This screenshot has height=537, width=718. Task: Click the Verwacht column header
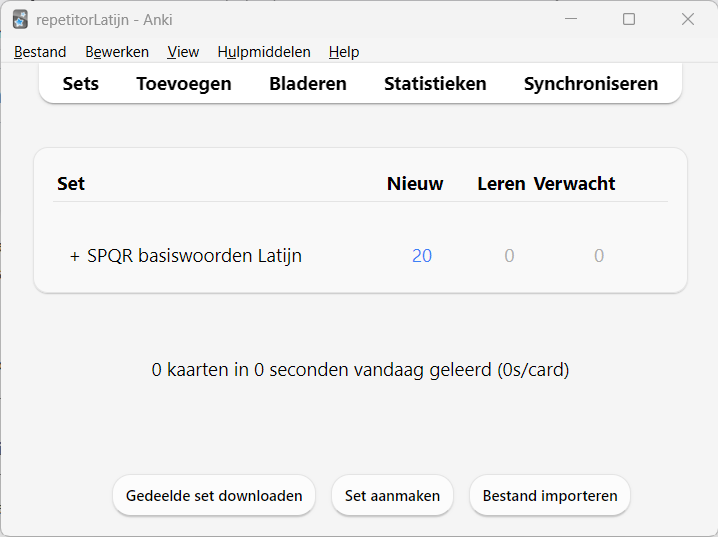tap(574, 184)
